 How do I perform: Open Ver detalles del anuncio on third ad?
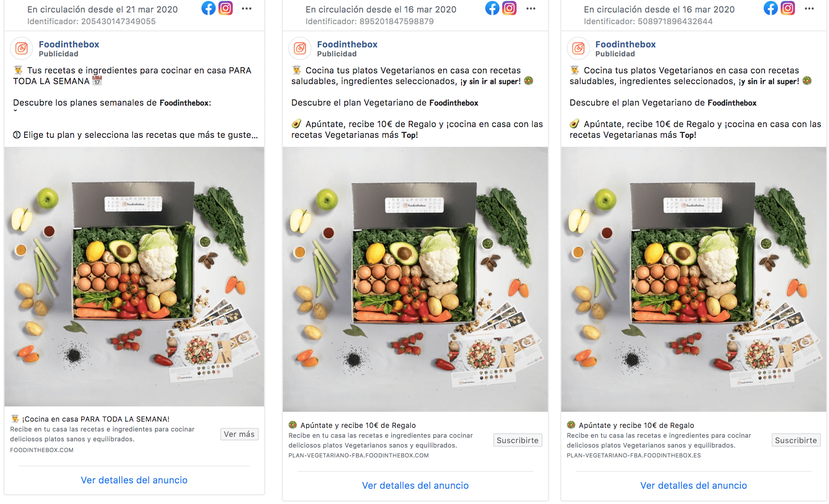click(694, 486)
